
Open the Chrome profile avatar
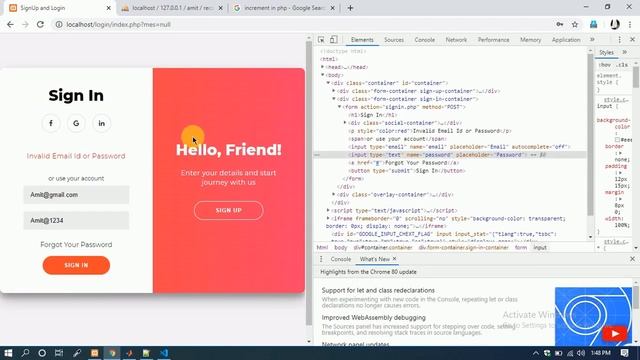(x=615, y=24)
